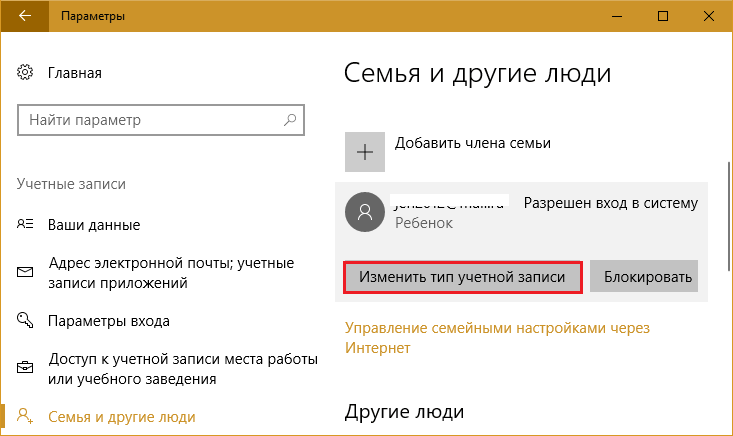Focus the Найти параметр search field
This screenshot has width=733, height=436.
150,120
